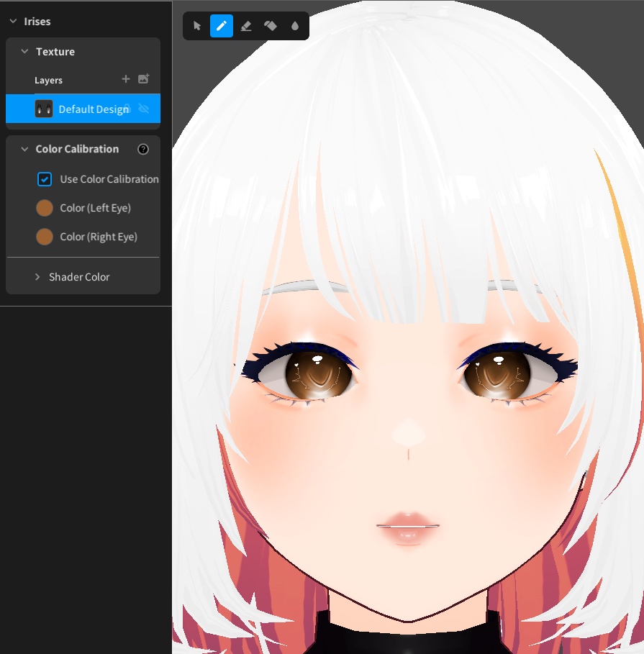Image resolution: width=644 pixels, height=654 pixels.
Task: Select the Blur droplet tool
Action: point(295,26)
